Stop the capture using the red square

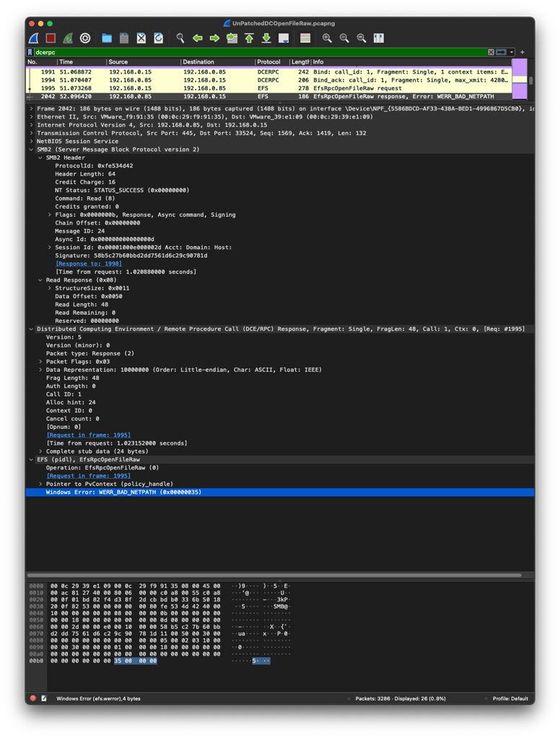[51, 38]
